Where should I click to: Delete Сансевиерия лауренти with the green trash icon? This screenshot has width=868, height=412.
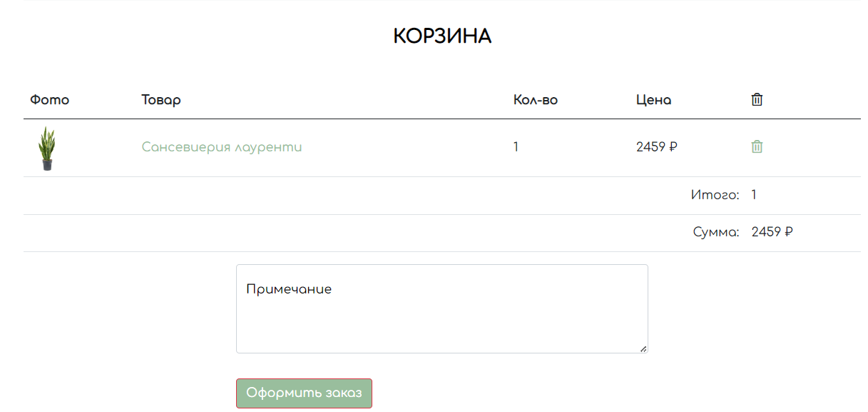(757, 146)
